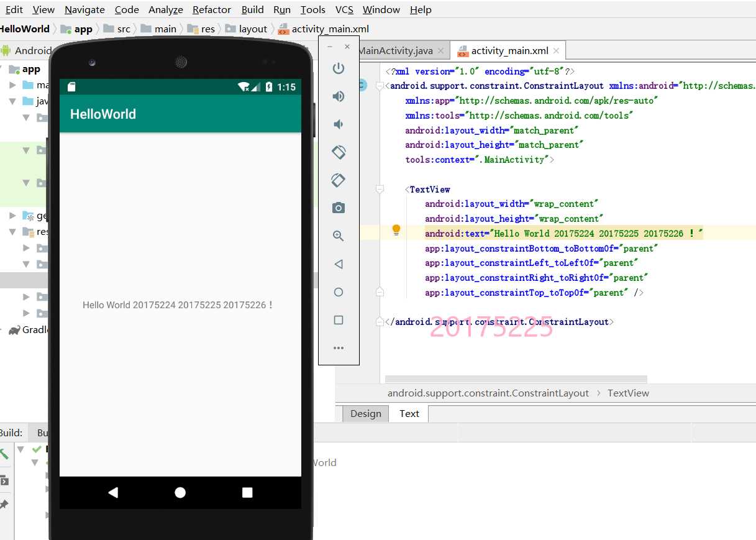Image resolution: width=756 pixels, height=540 pixels.
Task: Click the yellow lightbulb quick-fix icon
Action: pos(396,231)
